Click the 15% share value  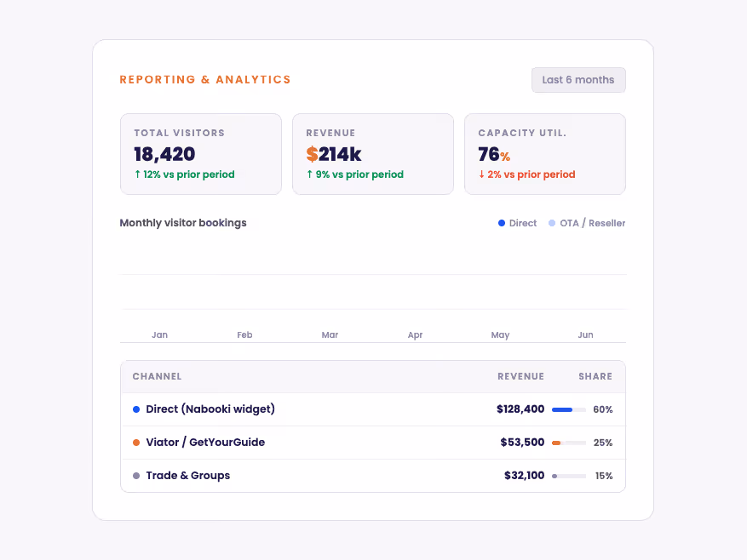pyautogui.click(x=604, y=476)
